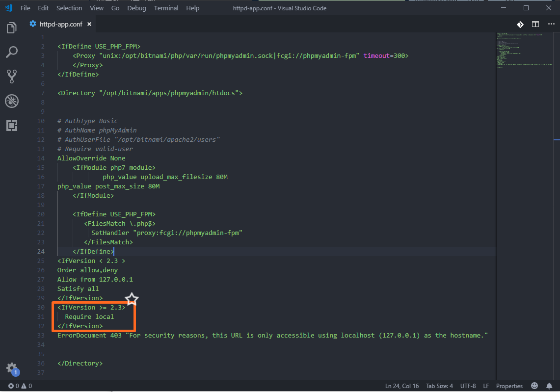Open the Extensions view icon

click(x=11, y=125)
